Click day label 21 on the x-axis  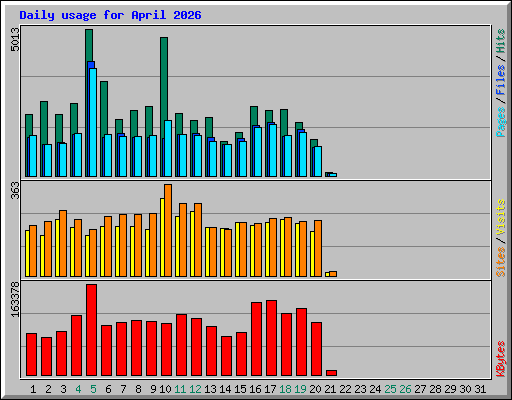pyautogui.click(x=330, y=389)
